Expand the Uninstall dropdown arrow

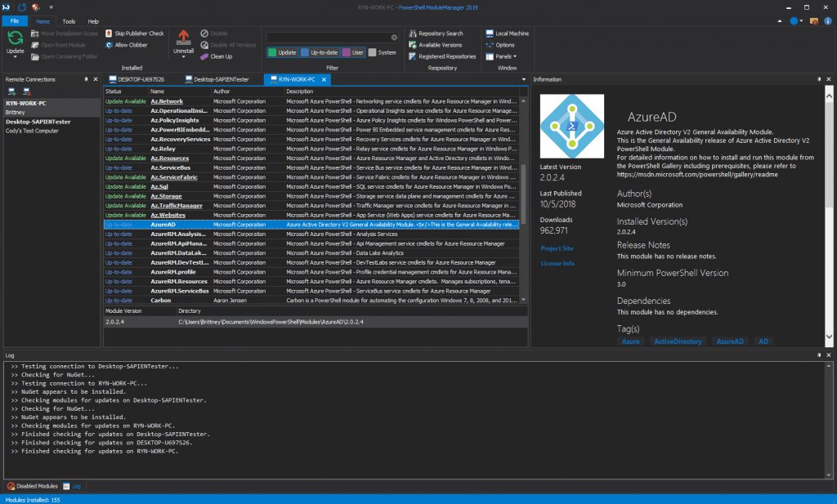coord(183,56)
